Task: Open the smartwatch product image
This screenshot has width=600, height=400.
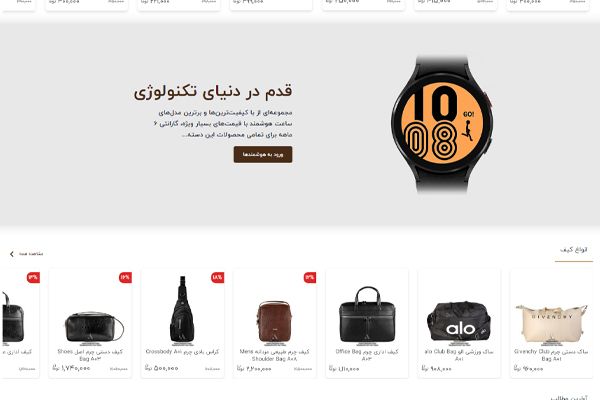Action: point(442,124)
